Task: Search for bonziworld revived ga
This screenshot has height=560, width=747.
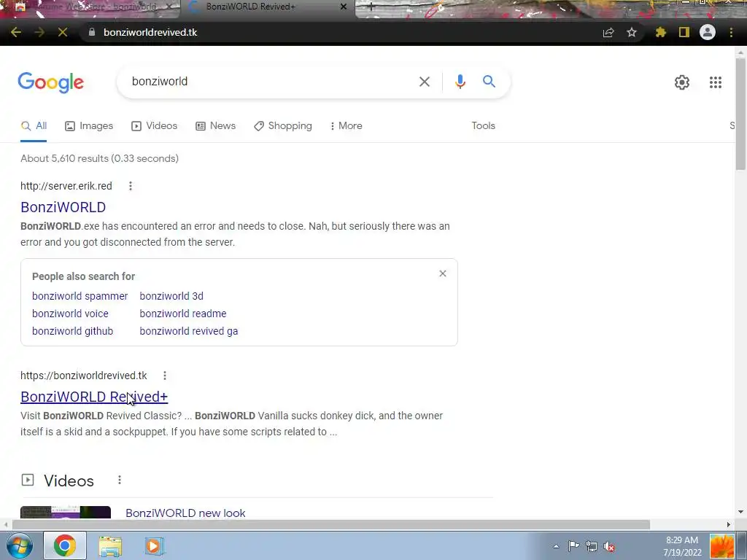Action: pos(189,332)
